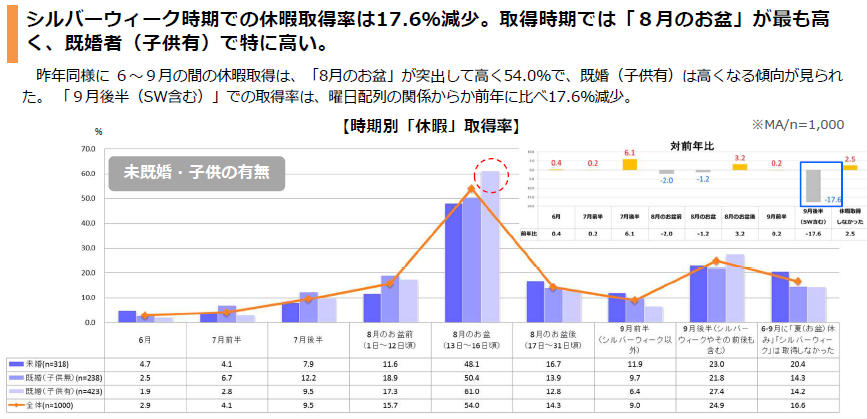Click the description paragraph starting with 昨年同様に

[x=431, y=87]
